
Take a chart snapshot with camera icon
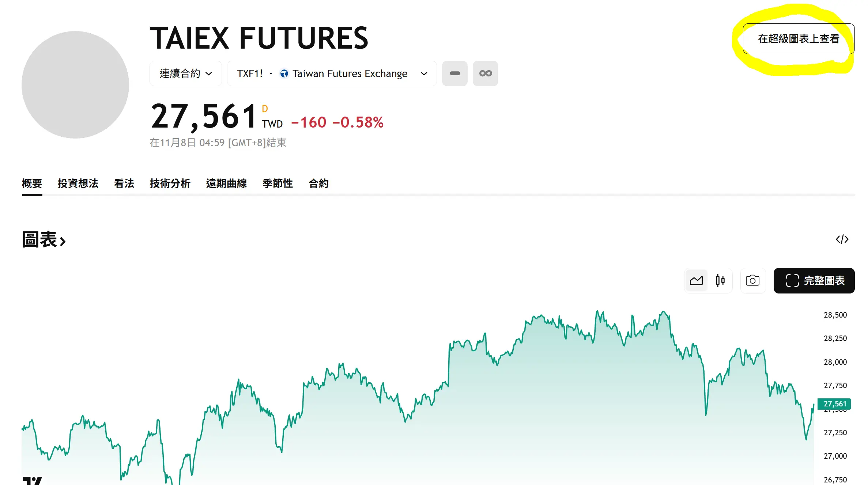(x=752, y=281)
